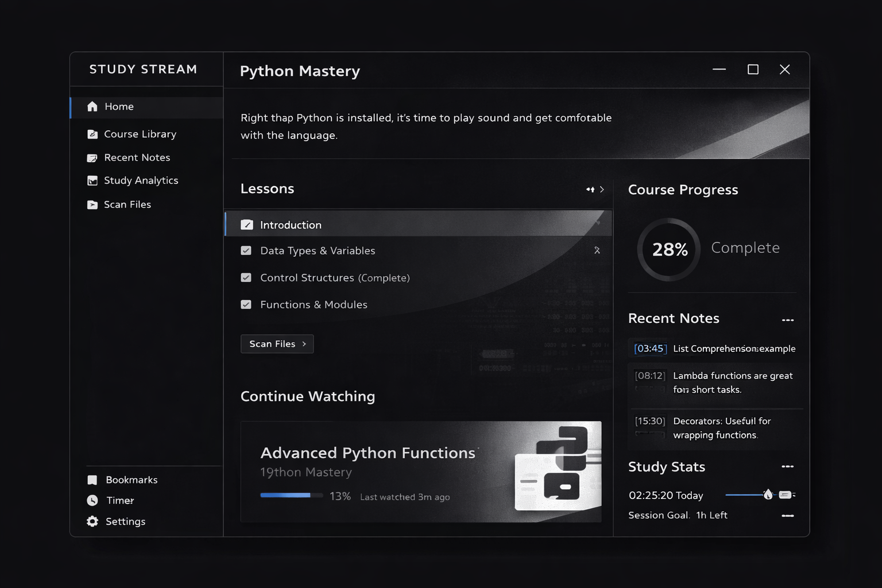
Task: Click the Settings gear icon
Action: tap(92, 521)
